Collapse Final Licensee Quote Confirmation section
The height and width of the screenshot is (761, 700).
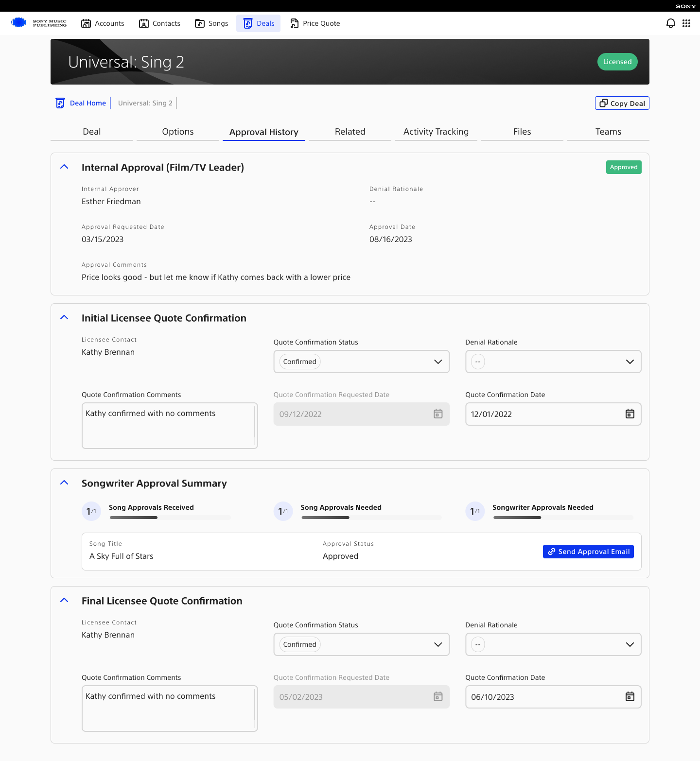pos(64,600)
